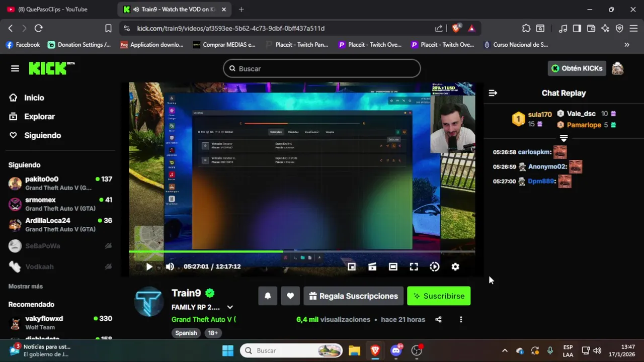Viewport: 644px width, 362px height.
Task: Click Anonymo02 username in chat
Action: (x=547, y=166)
